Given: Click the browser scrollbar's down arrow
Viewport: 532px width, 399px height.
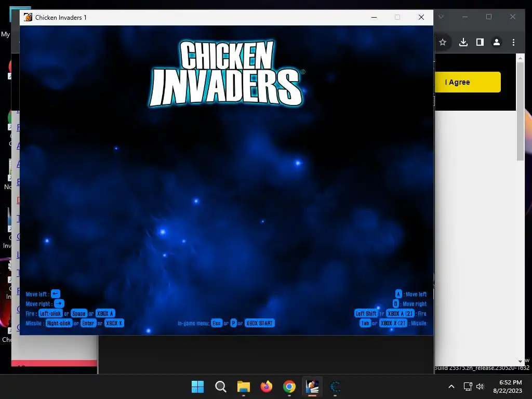Looking at the screenshot, I should [520, 362].
